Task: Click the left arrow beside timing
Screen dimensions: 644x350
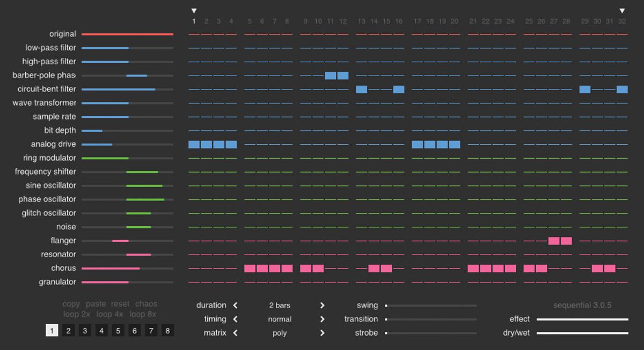Action: [x=235, y=319]
